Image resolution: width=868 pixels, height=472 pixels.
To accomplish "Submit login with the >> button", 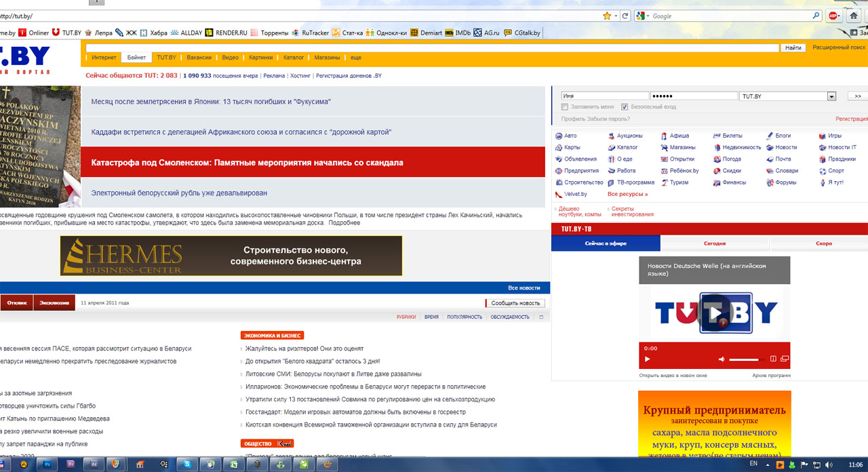I will pyautogui.click(x=857, y=96).
